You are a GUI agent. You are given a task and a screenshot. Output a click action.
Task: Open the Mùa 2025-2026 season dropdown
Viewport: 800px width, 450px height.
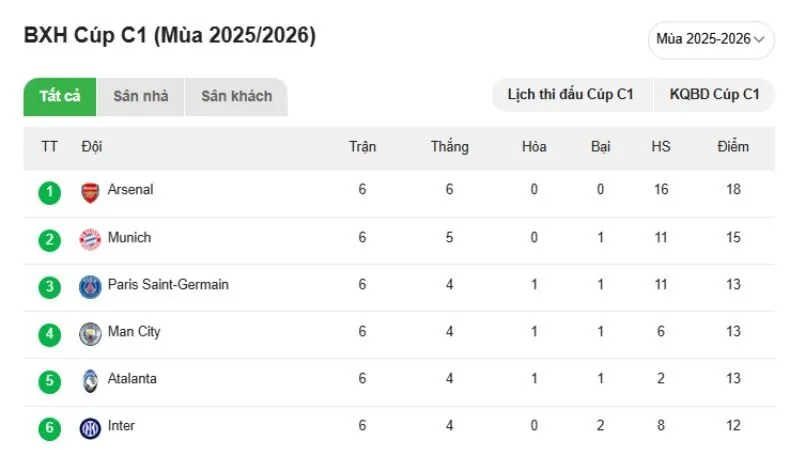(x=710, y=39)
